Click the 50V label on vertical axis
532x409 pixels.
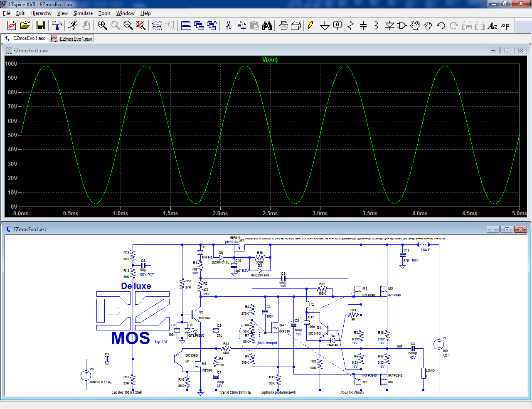(x=12, y=135)
